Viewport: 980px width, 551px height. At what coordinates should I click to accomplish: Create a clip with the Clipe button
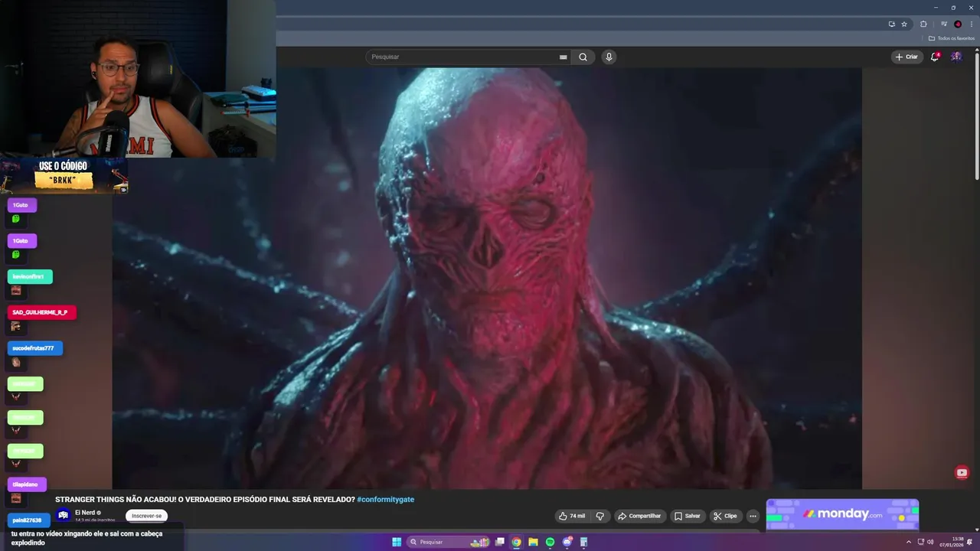[x=725, y=516]
